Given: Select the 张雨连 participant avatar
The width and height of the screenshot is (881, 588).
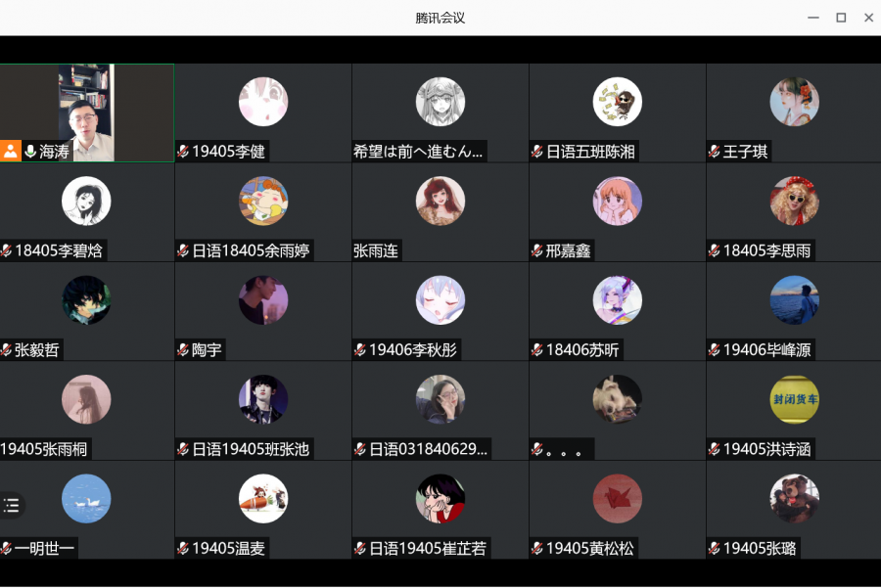Looking at the screenshot, I should click(440, 201).
